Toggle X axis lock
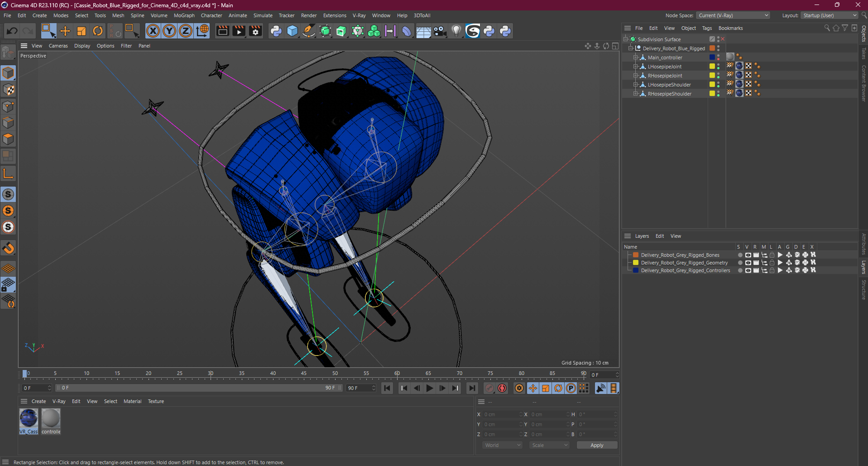868x466 pixels. [x=153, y=31]
